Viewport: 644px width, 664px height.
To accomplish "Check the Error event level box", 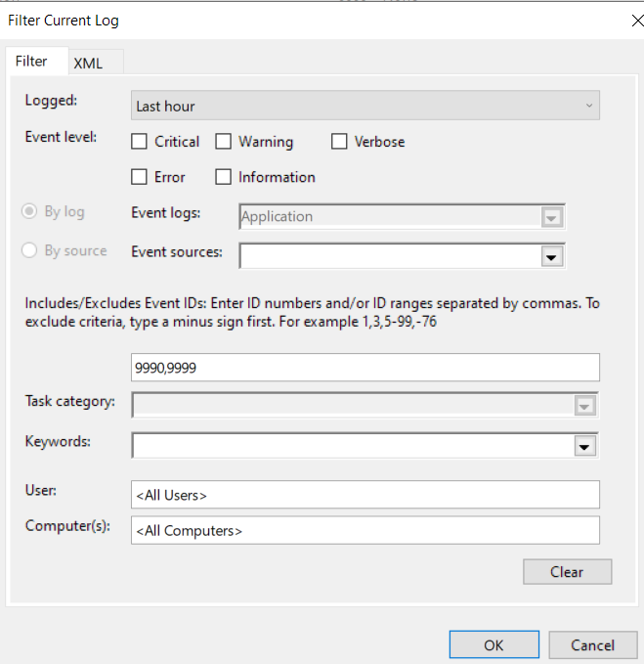I will 139,177.
